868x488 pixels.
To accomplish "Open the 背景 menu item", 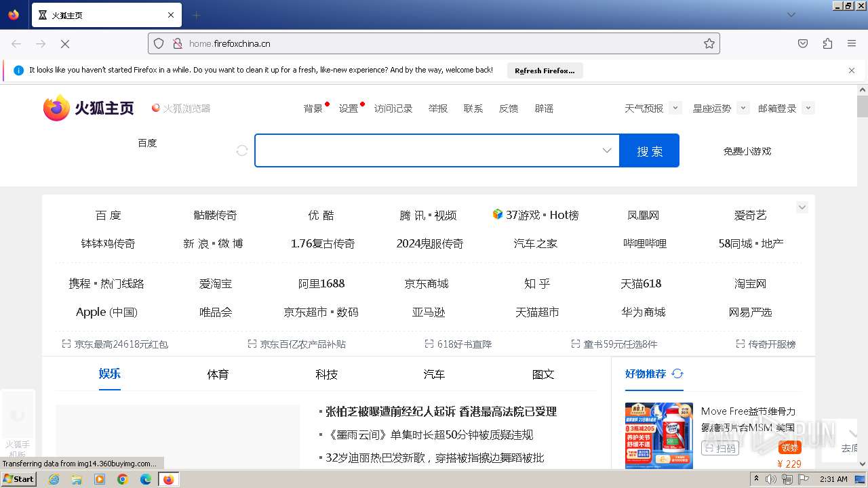I will [313, 108].
